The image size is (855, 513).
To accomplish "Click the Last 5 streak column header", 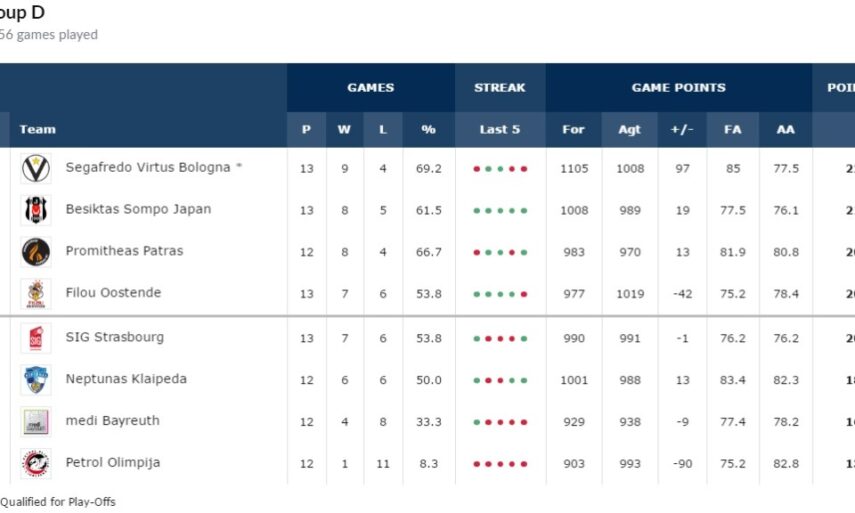I will (500, 129).
